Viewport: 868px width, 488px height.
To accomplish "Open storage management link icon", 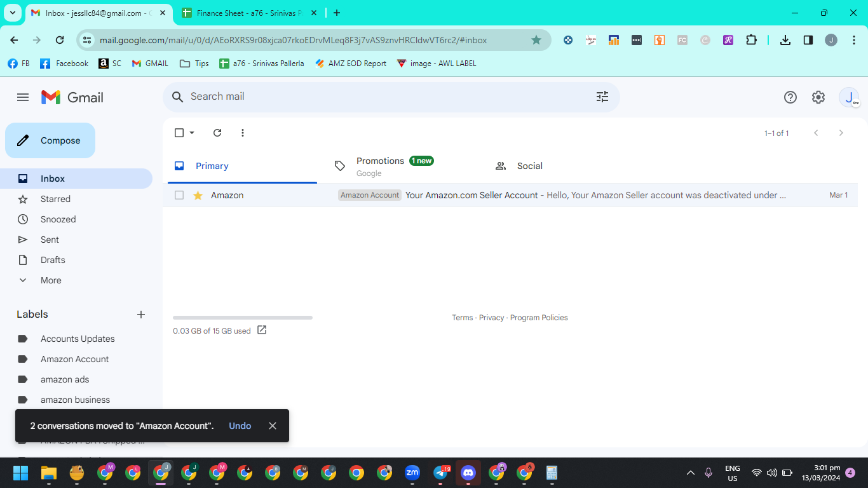I will [262, 330].
